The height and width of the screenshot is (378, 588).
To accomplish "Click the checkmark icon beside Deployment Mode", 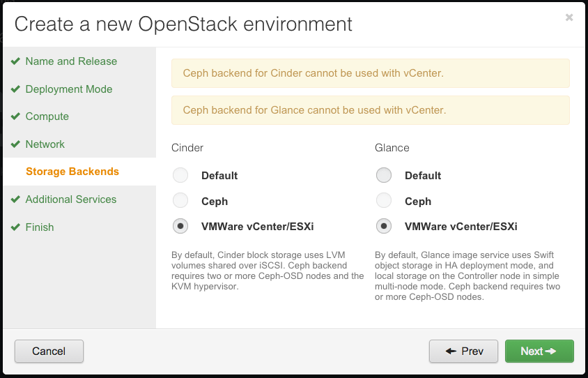I will [15, 89].
